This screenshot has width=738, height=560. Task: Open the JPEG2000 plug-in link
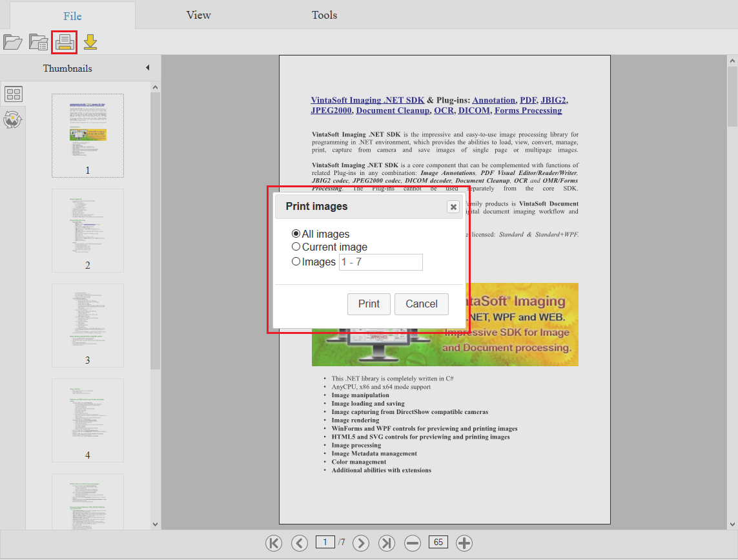pos(331,110)
